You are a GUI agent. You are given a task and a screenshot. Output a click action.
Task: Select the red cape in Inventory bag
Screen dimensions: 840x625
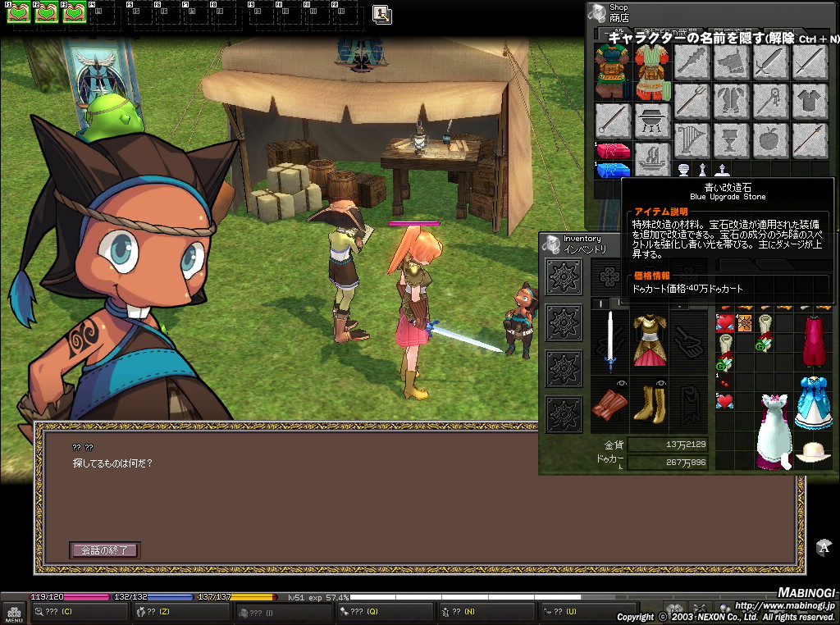tap(814, 341)
